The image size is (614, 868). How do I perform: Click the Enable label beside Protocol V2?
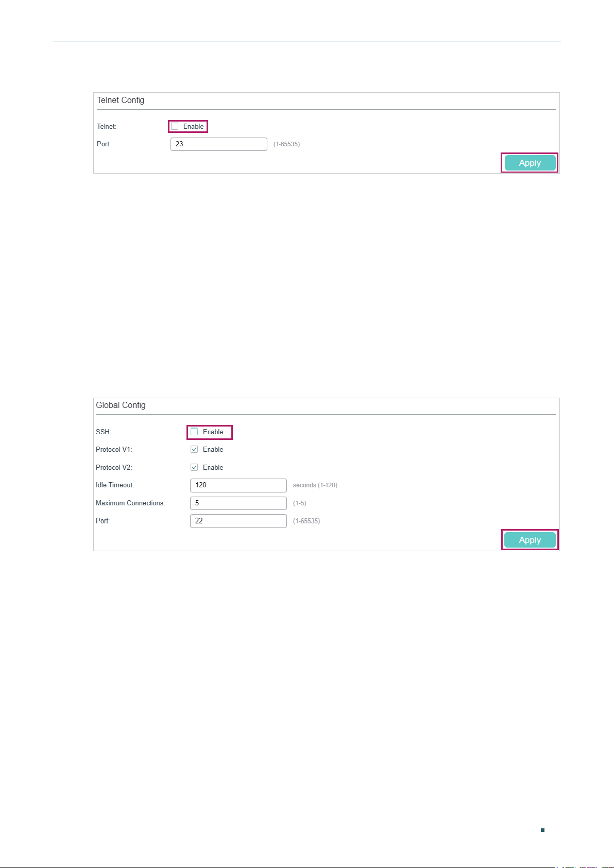(x=213, y=467)
